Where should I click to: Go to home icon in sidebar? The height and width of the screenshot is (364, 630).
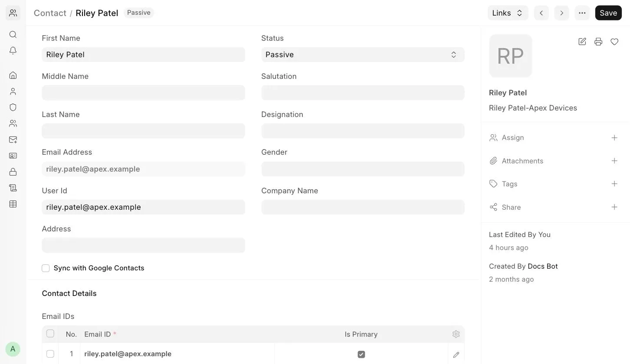click(x=13, y=75)
